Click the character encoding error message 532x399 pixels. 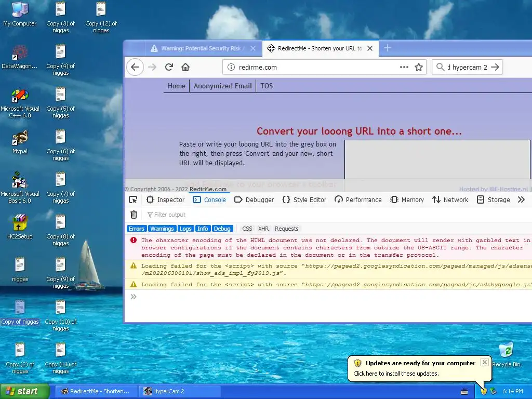click(x=328, y=248)
